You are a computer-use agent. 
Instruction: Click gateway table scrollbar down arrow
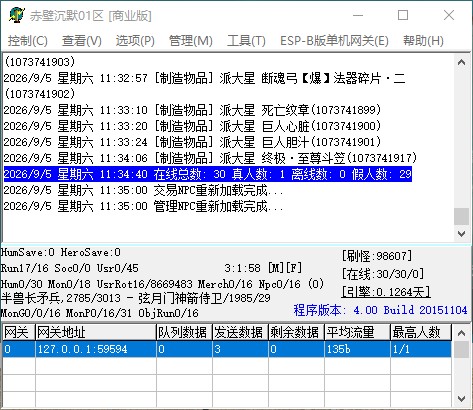[462, 398]
